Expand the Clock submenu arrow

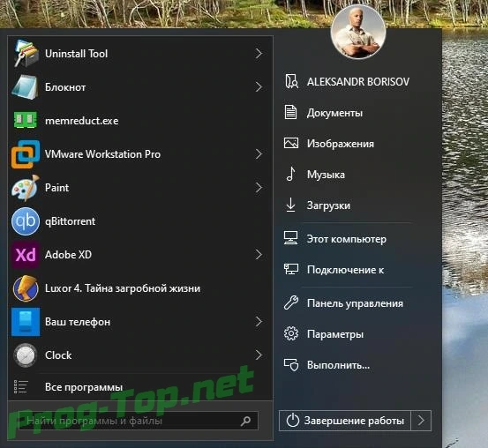(x=259, y=355)
